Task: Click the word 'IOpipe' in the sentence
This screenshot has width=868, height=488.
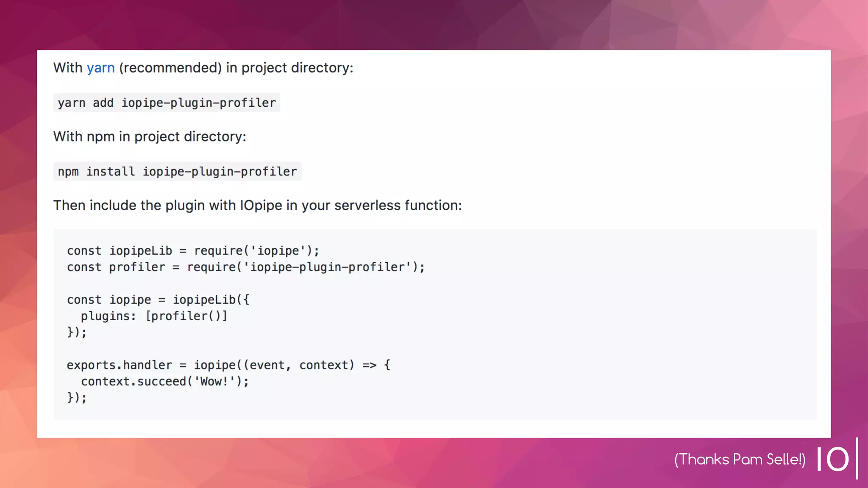Action: tap(261, 205)
